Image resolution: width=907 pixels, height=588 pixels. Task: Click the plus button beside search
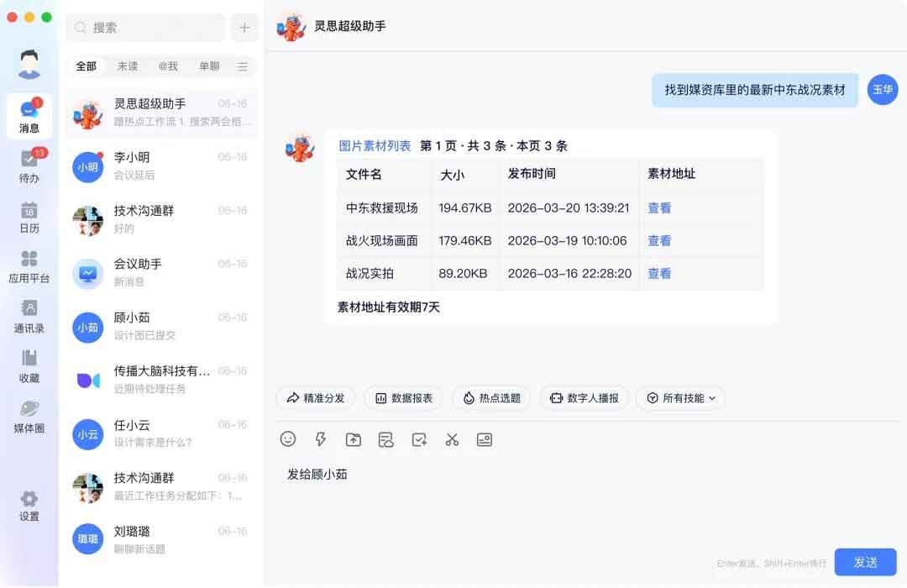pyautogui.click(x=244, y=28)
